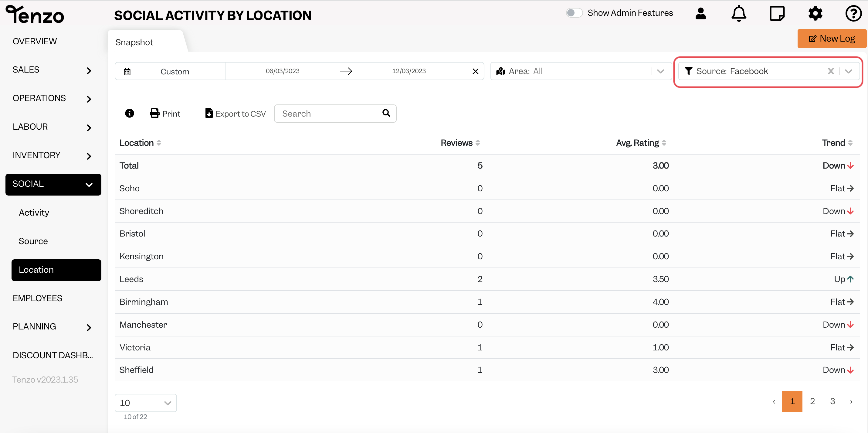Click the Leeds Up trend value
This screenshot has height=433, width=868.
[x=844, y=279]
